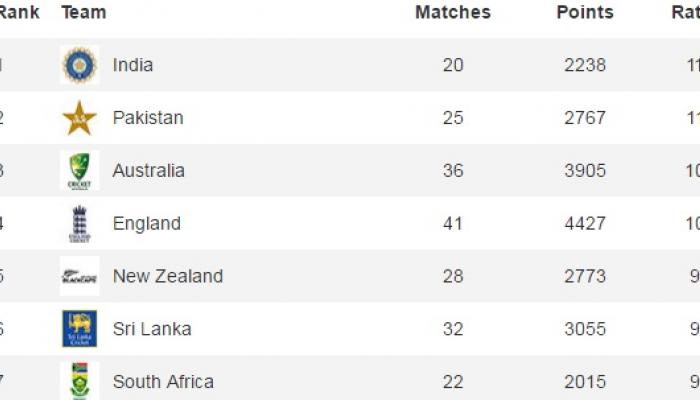700x400 pixels.
Task: Select the South Africa protea logo
Action: [x=79, y=381]
